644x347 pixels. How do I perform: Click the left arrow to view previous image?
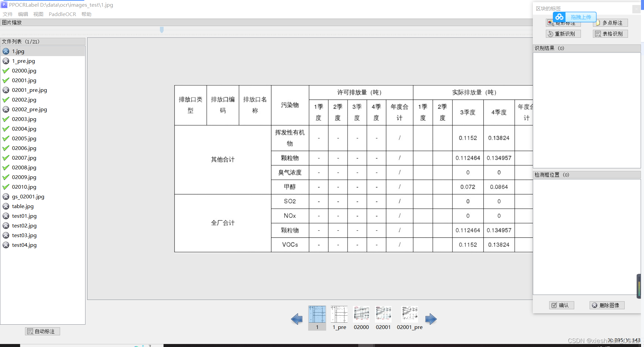297,319
